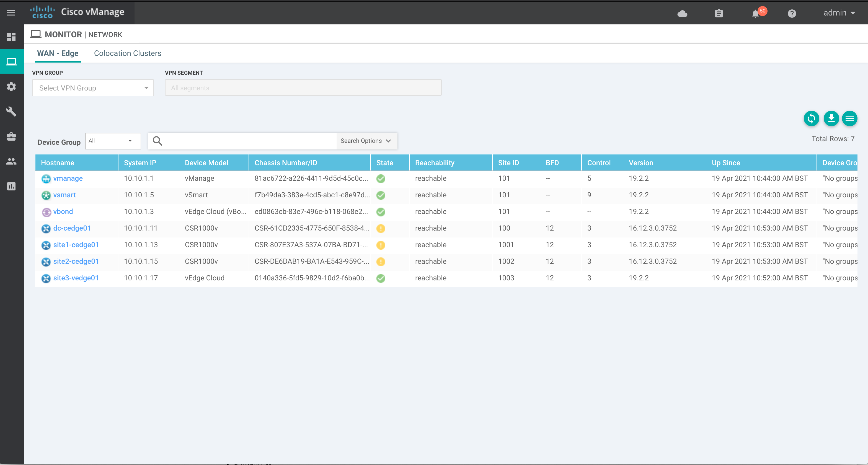This screenshot has height=465, width=868.
Task: Open the site3-vedge01 device link
Action: [76, 278]
